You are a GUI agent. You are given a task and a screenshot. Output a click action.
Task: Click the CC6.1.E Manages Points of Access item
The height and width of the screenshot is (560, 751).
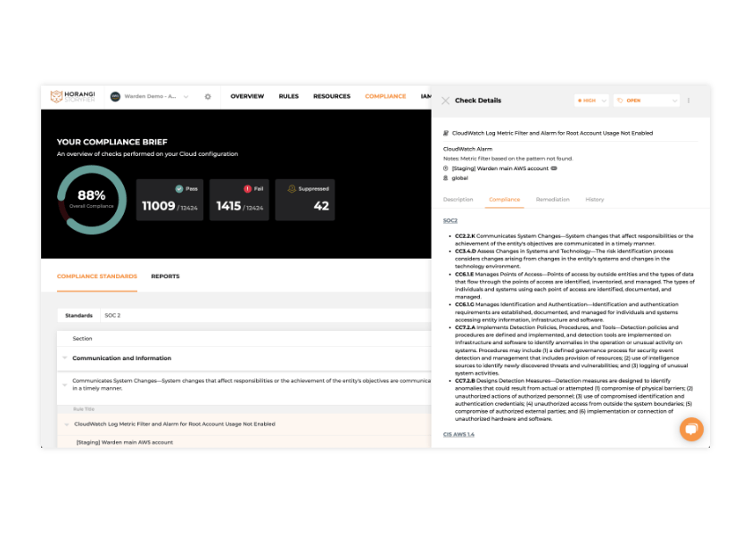coord(574,285)
